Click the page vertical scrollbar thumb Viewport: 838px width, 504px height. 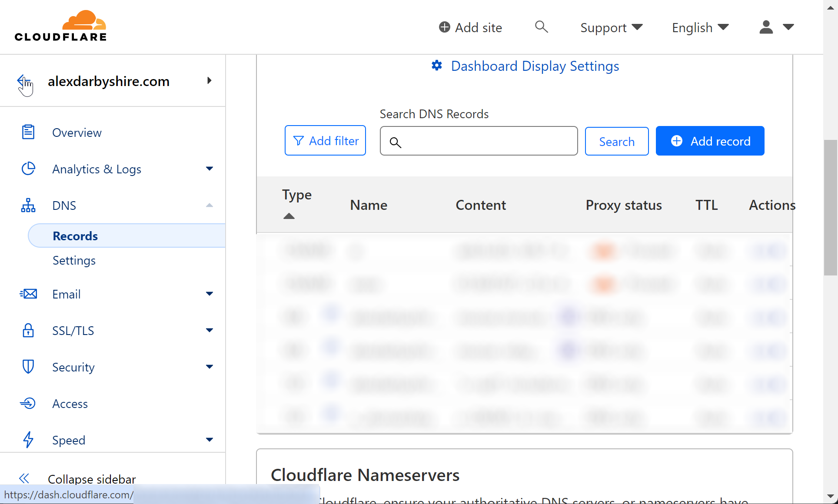pos(831,207)
